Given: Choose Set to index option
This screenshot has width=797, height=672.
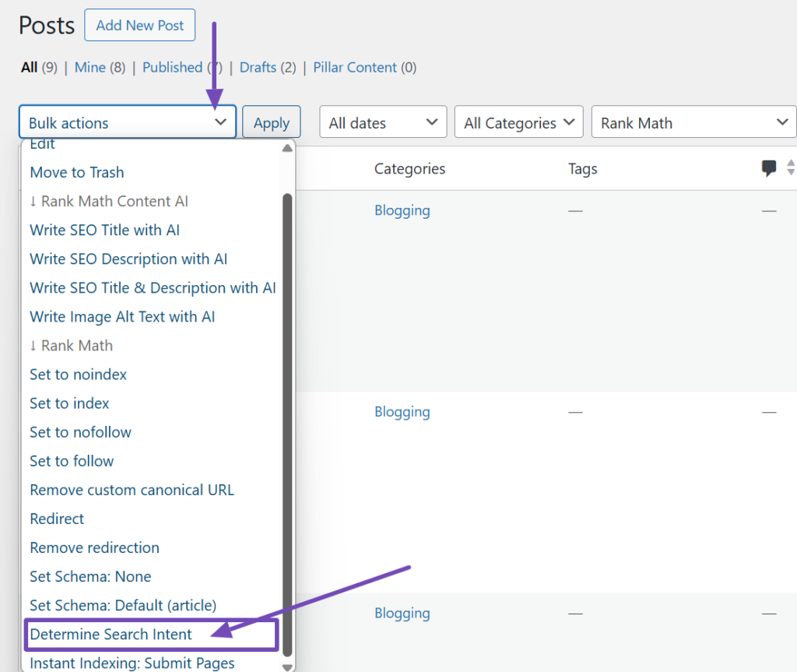Looking at the screenshot, I should 69,403.
